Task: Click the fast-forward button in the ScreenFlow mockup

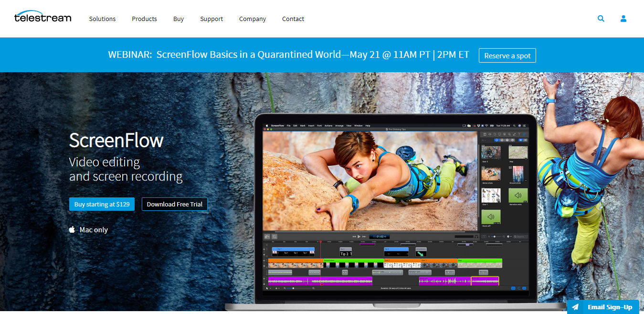Action: [364, 236]
